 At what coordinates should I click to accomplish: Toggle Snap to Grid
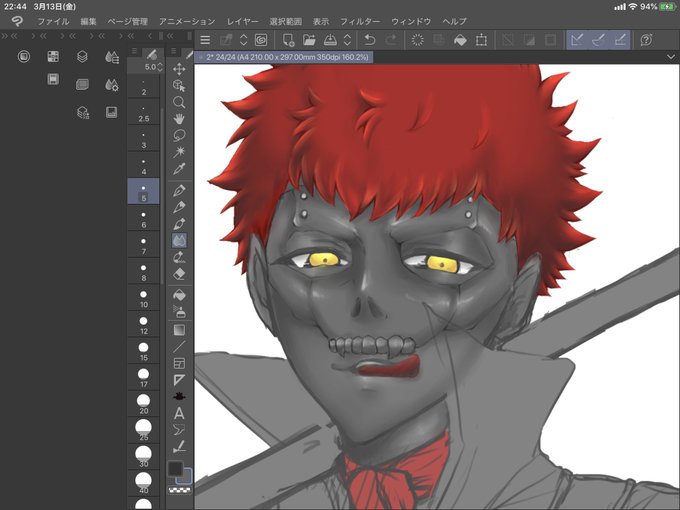tap(620, 40)
